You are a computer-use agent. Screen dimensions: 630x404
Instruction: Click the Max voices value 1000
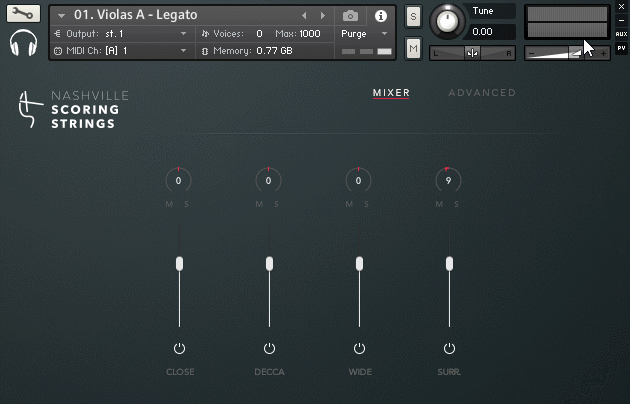(x=310, y=34)
